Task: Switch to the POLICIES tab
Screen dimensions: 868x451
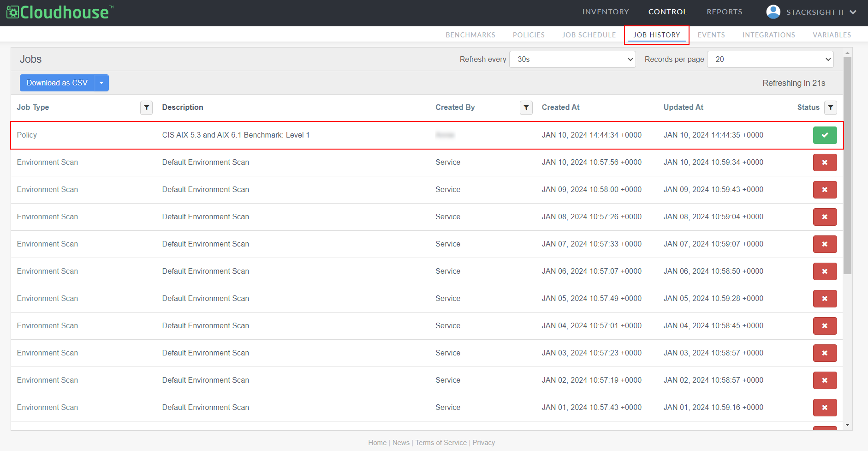Action: [529, 35]
